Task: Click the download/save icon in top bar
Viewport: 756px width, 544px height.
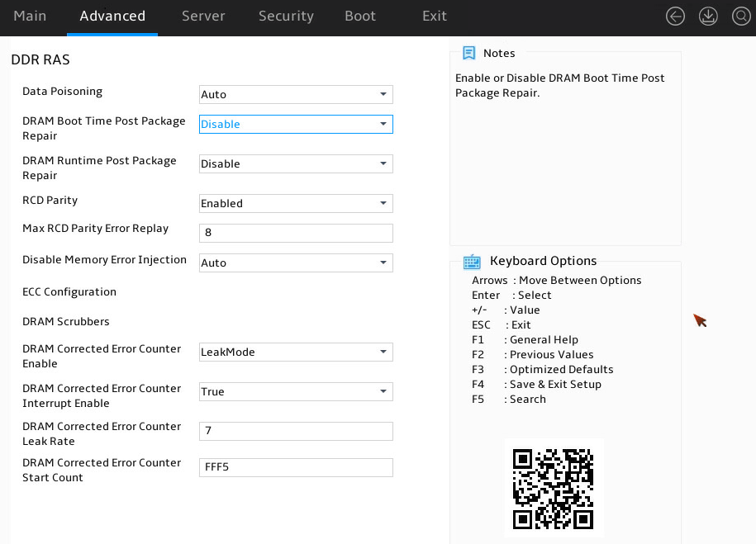Action: 708,17
